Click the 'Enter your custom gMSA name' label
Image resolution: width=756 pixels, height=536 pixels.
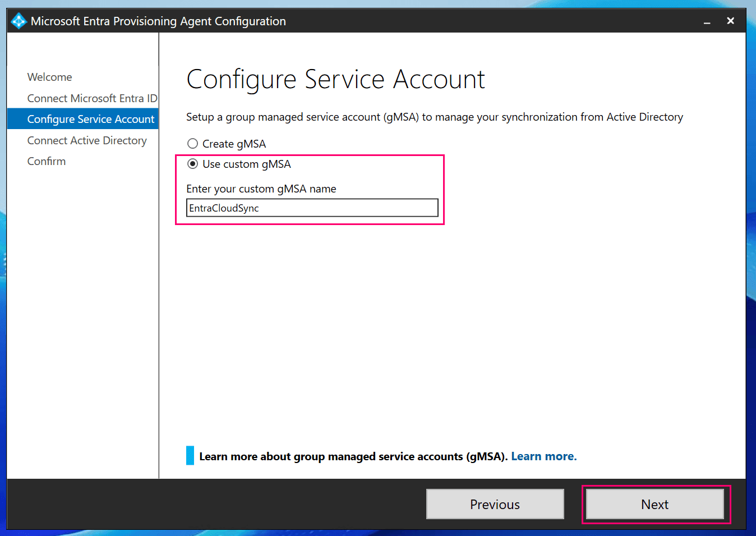[x=261, y=189]
